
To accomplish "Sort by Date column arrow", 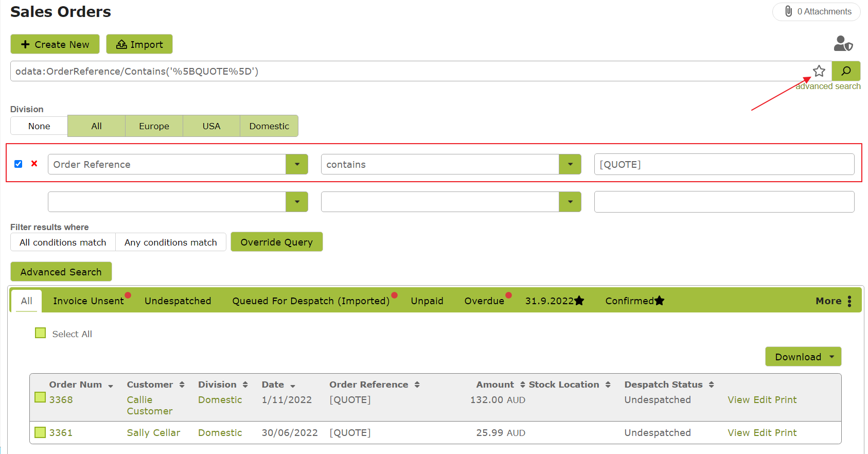I will pyautogui.click(x=293, y=386).
